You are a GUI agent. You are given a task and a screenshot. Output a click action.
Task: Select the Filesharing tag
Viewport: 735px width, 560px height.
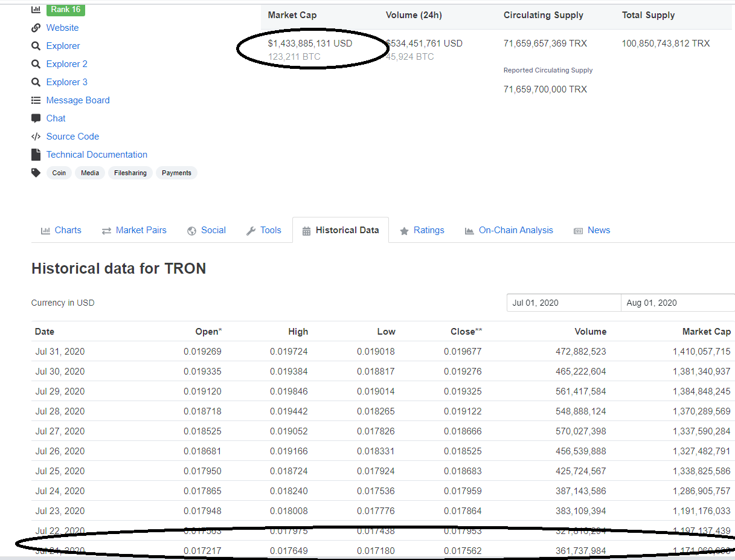pos(130,173)
